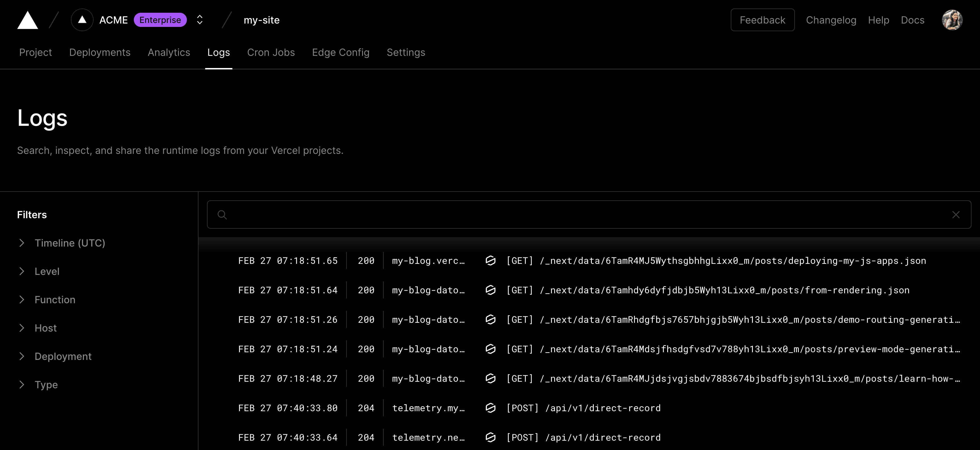Open the ACME team avatar

click(x=82, y=20)
